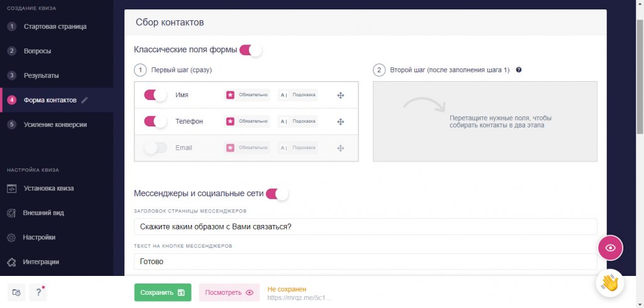
Task: Open Подсказка for the Имя field
Action: point(297,95)
